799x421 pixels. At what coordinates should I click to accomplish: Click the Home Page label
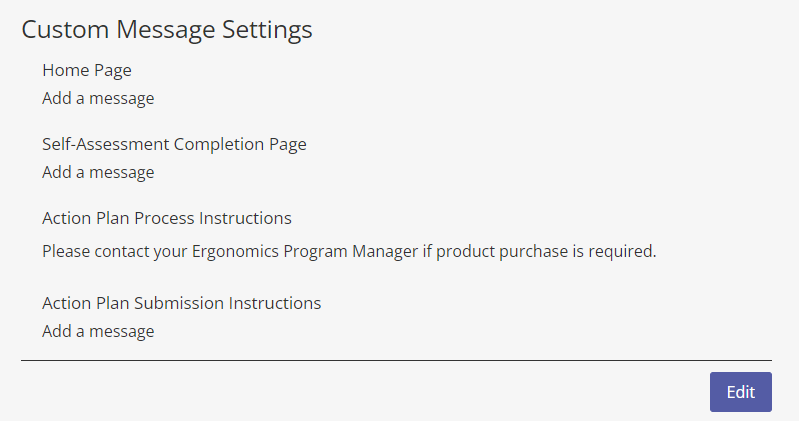pos(87,70)
